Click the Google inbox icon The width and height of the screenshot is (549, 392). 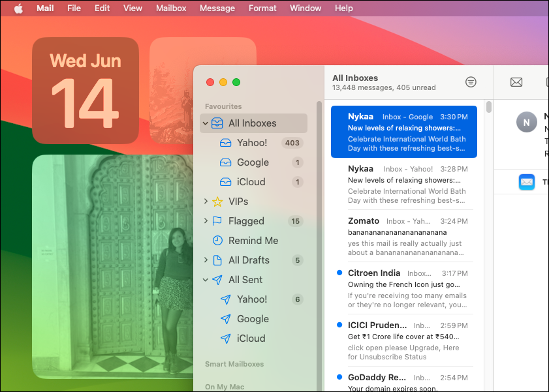[x=225, y=162]
